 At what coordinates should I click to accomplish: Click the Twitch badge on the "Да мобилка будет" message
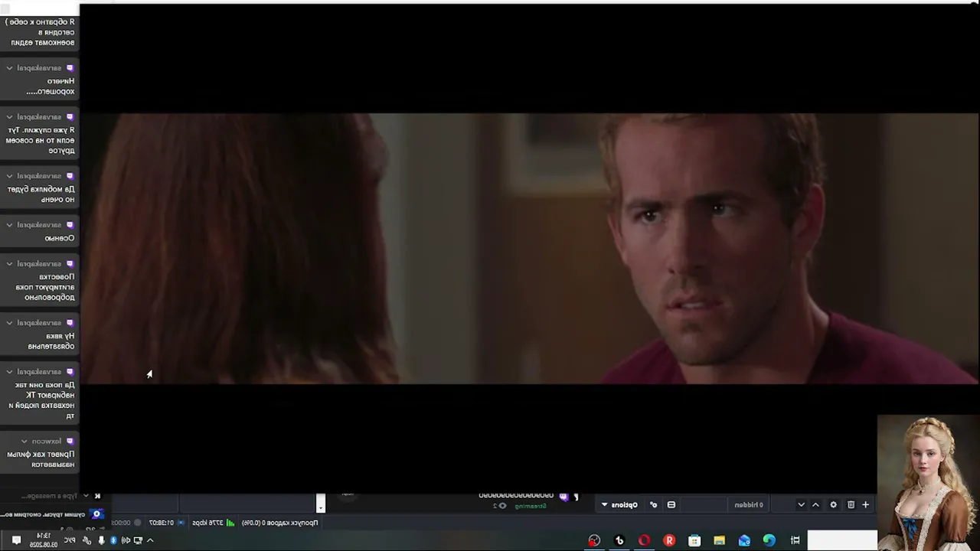coord(70,176)
